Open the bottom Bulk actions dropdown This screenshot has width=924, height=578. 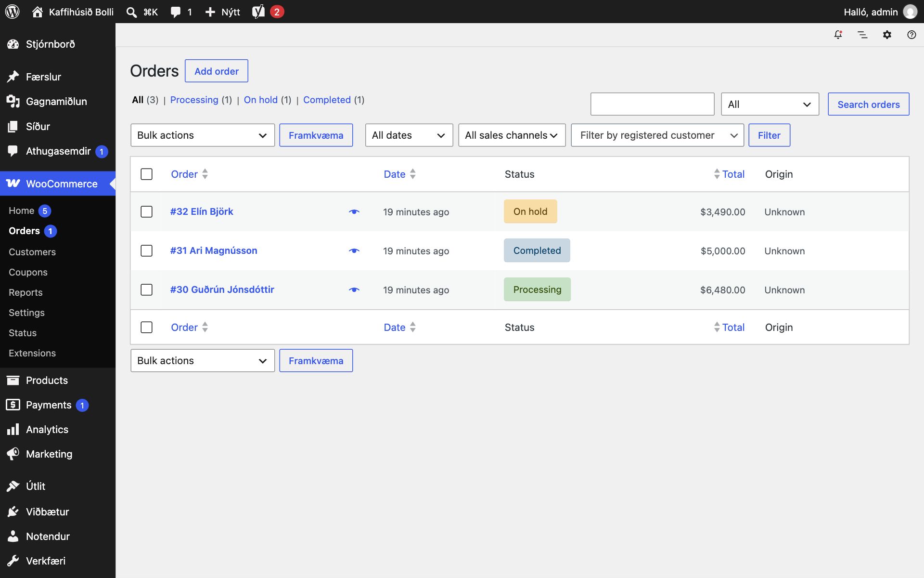[203, 361]
